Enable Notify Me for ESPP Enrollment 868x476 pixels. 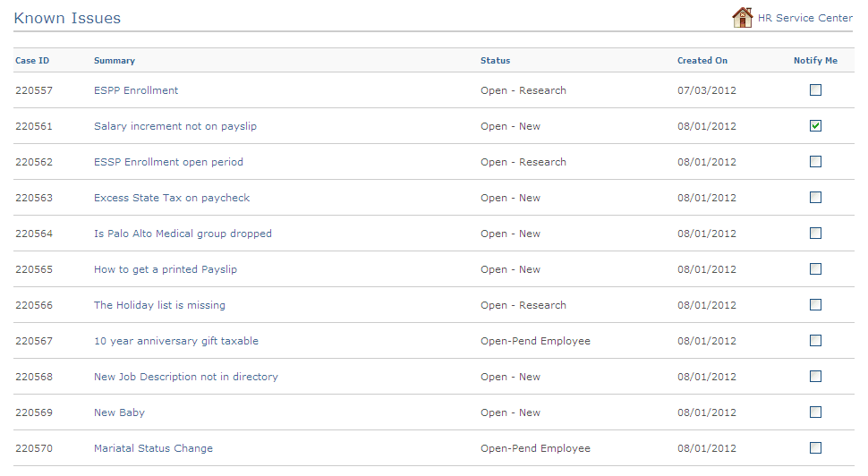coord(815,89)
